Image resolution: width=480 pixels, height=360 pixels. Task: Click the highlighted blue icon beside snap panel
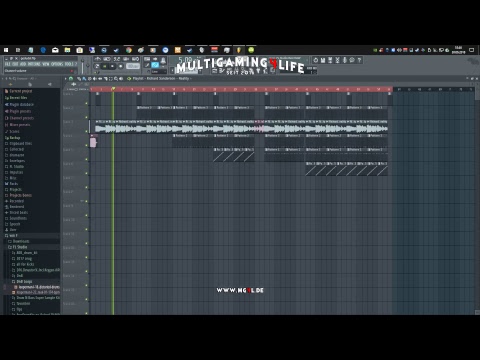[155, 65]
